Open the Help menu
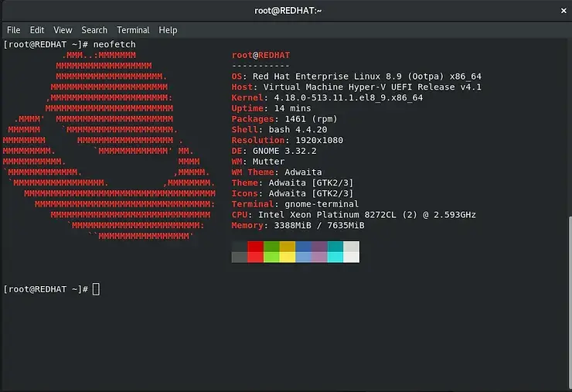 point(168,30)
